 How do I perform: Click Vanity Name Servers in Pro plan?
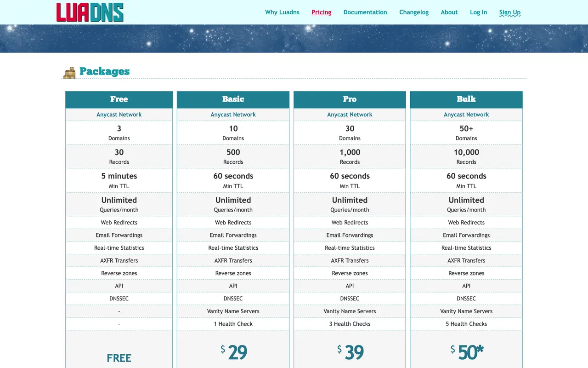350,311
